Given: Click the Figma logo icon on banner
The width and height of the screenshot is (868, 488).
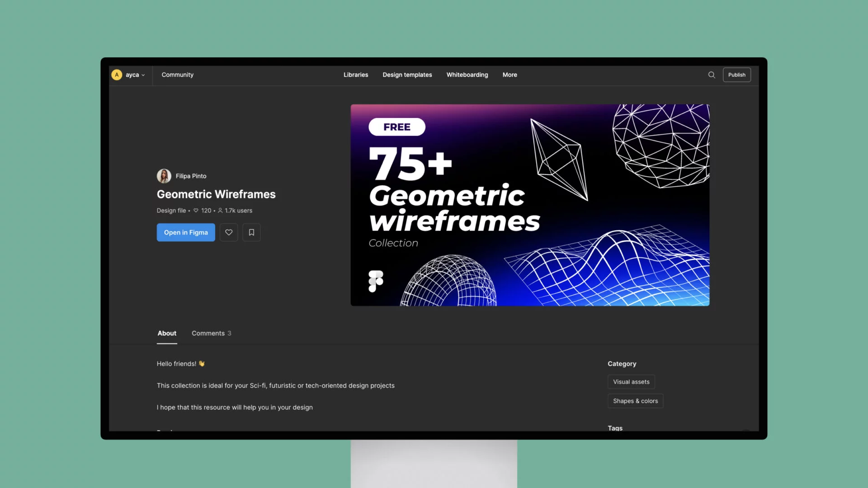Looking at the screenshot, I should tap(376, 281).
